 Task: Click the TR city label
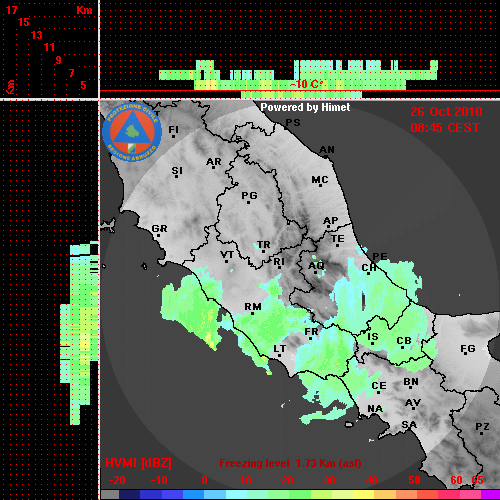tap(264, 245)
